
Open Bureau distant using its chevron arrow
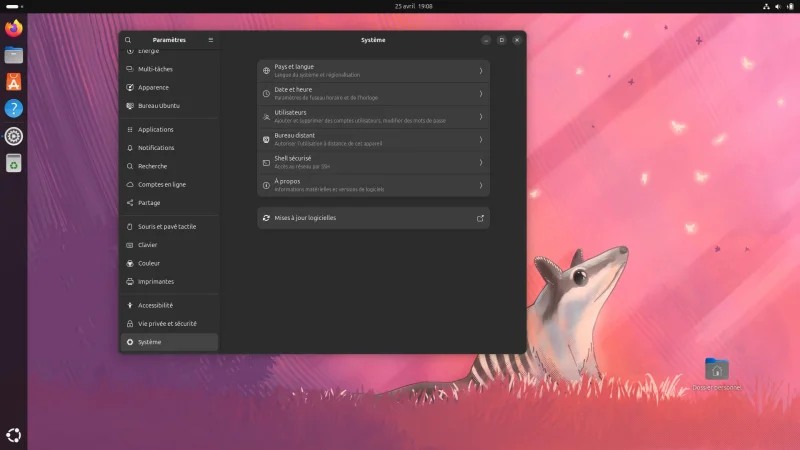pyautogui.click(x=481, y=139)
